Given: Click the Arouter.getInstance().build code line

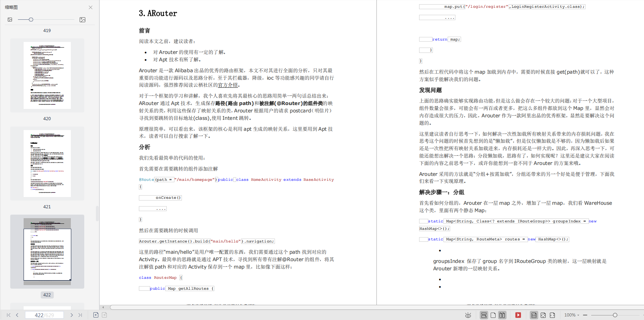Looking at the screenshot, I should [207, 241].
